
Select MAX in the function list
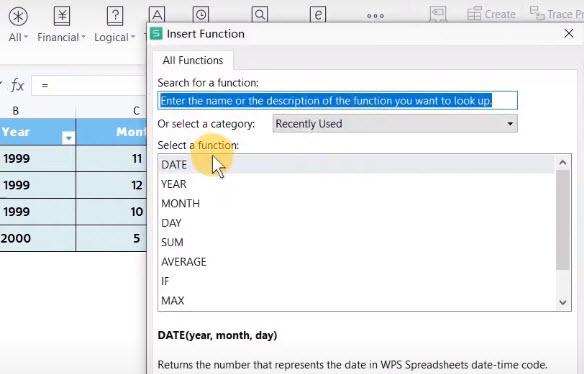[356, 300]
